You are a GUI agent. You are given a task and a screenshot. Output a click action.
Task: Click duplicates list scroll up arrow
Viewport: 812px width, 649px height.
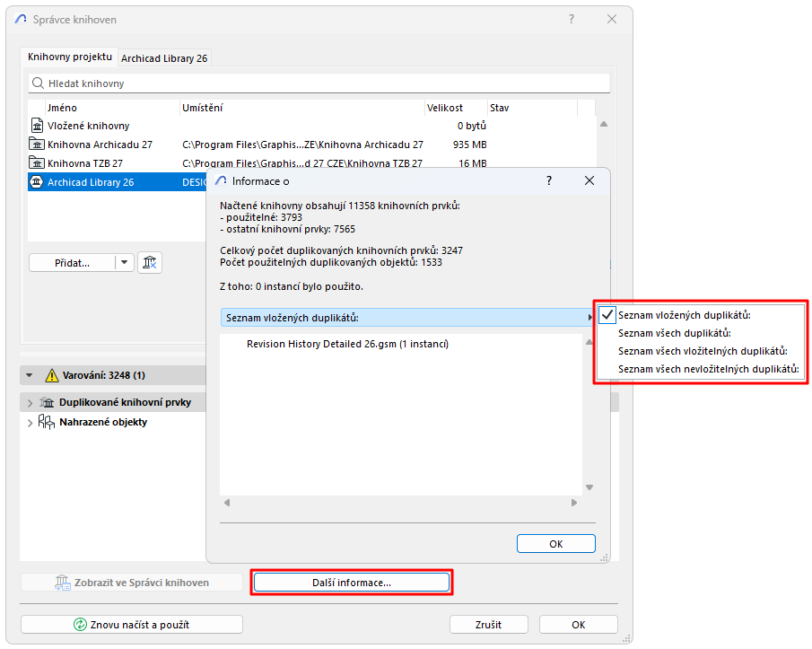[x=589, y=342]
